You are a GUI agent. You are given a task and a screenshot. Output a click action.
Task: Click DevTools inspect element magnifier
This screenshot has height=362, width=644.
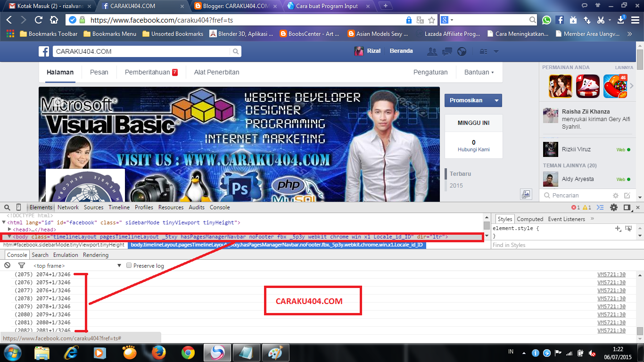pyautogui.click(x=7, y=207)
